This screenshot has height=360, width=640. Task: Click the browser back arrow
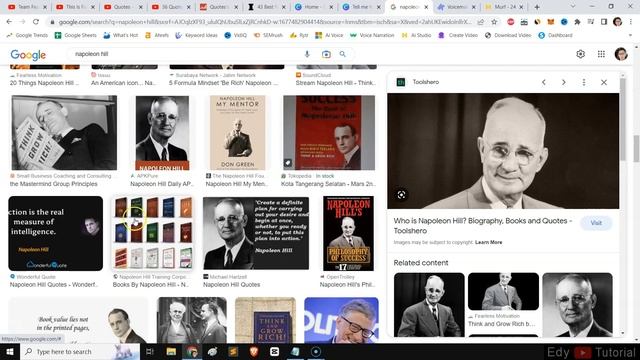point(9,22)
